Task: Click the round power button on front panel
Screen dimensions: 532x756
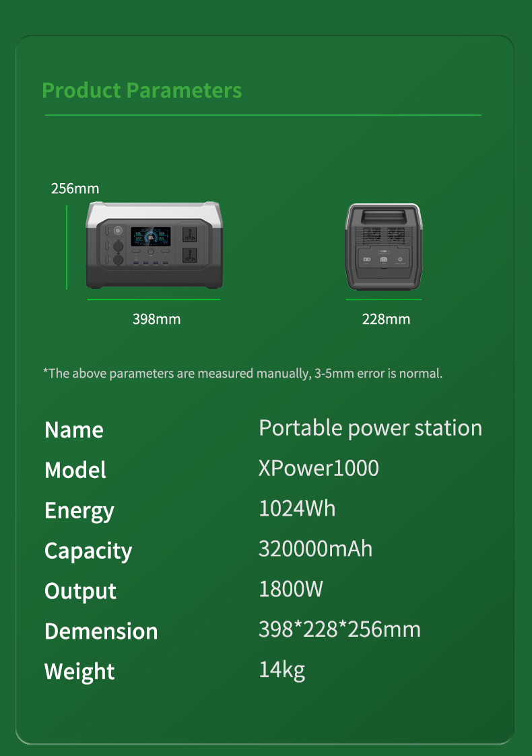Action: point(119,230)
